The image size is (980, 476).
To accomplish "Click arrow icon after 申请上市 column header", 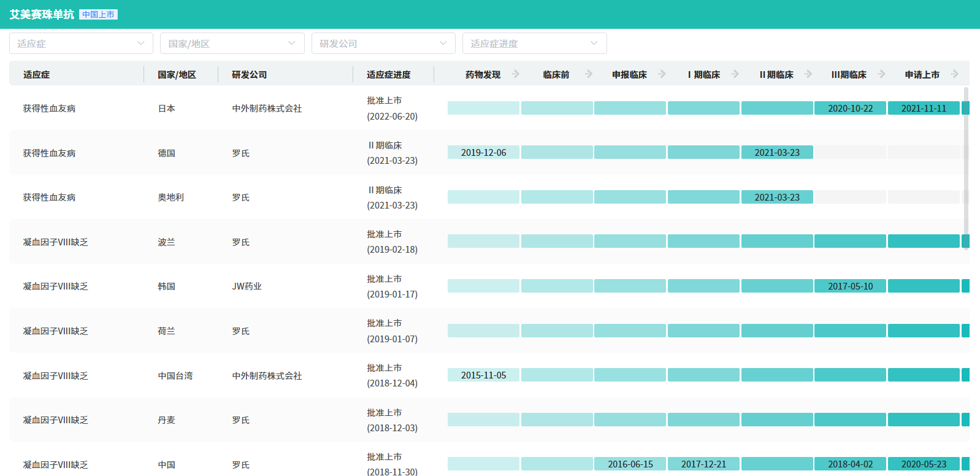I will [x=955, y=74].
